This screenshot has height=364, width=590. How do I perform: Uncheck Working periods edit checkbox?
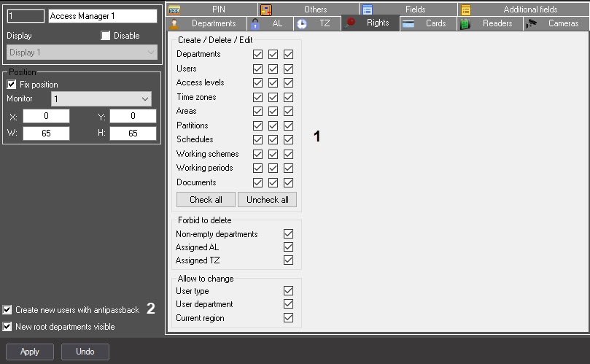[289, 169]
